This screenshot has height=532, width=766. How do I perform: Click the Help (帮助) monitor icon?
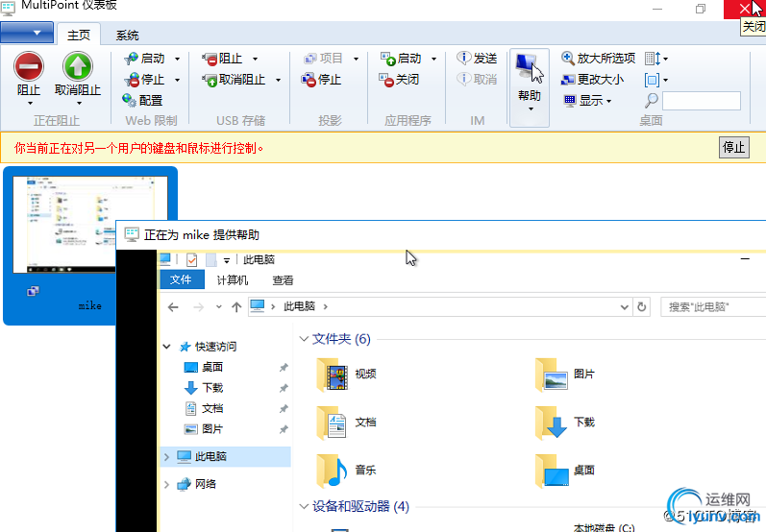[x=529, y=67]
